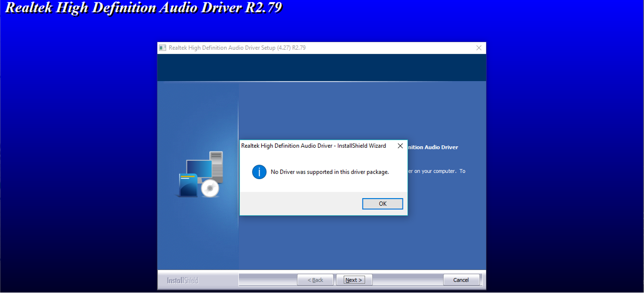Viewport: 644px width, 293px height.
Task: Click the computer tower graphic
Action: click(216, 164)
